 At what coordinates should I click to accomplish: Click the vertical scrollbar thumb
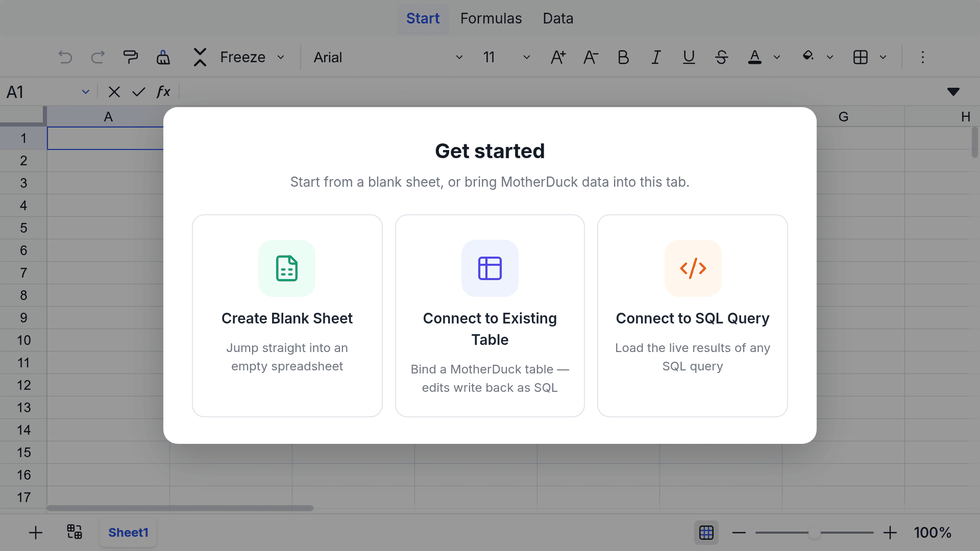[975, 142]
